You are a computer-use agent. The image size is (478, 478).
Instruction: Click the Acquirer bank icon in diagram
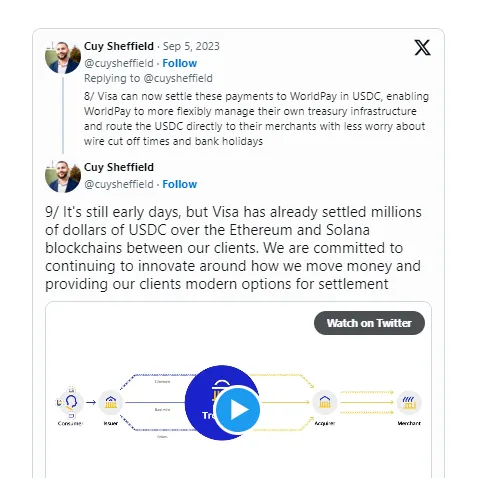(x=325, y=402)
